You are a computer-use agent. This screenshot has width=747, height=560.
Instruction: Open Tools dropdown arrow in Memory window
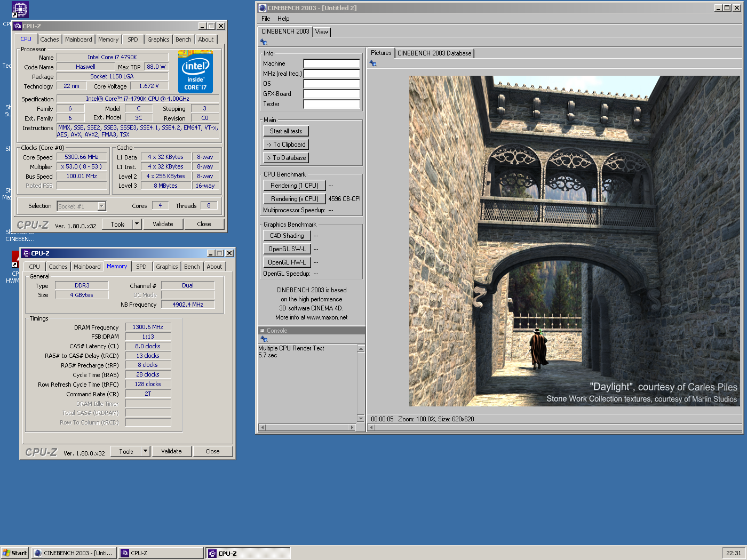coord(145,451)
